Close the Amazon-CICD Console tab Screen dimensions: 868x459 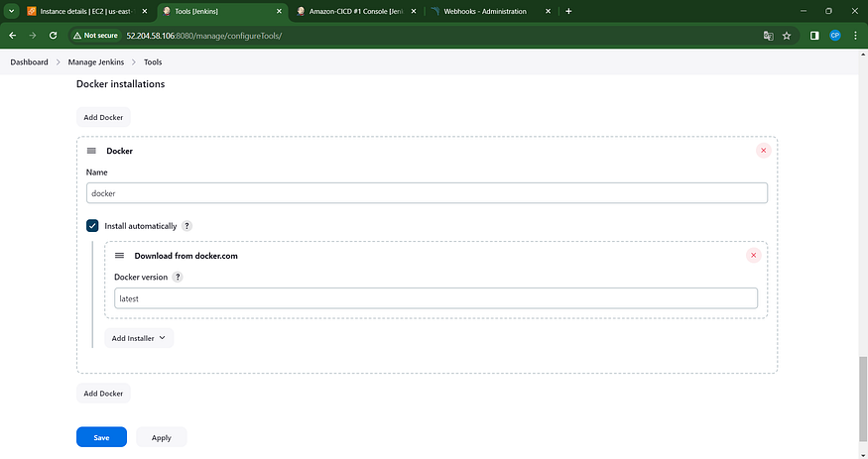click(414, 11)
